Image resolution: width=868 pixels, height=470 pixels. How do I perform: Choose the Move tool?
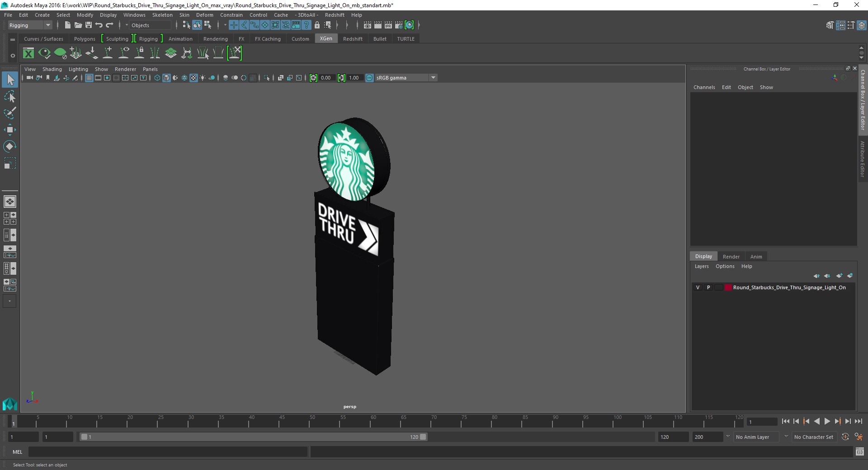point(10,130)
